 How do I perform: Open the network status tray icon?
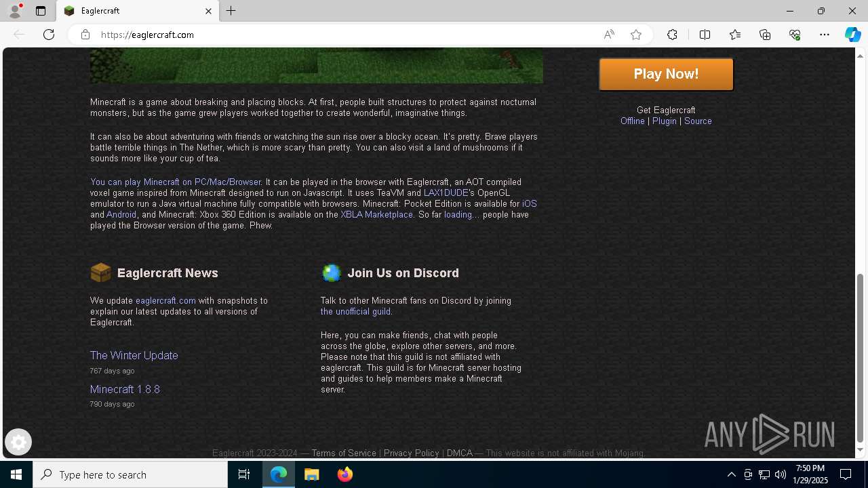(764, 474)
